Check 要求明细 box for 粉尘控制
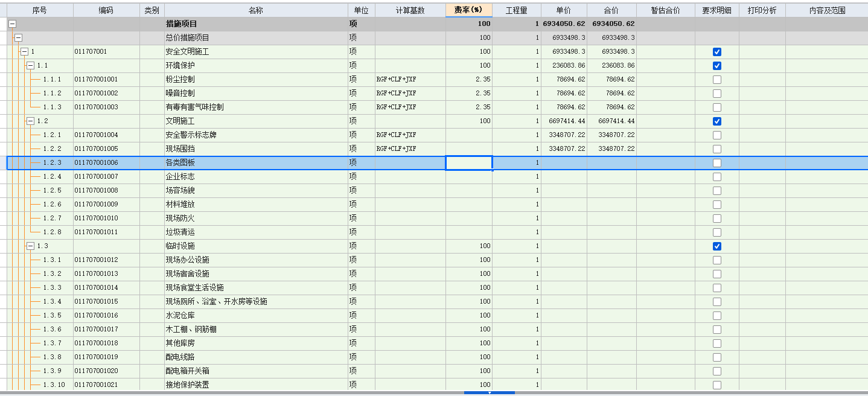 click(x=716, y=80)
